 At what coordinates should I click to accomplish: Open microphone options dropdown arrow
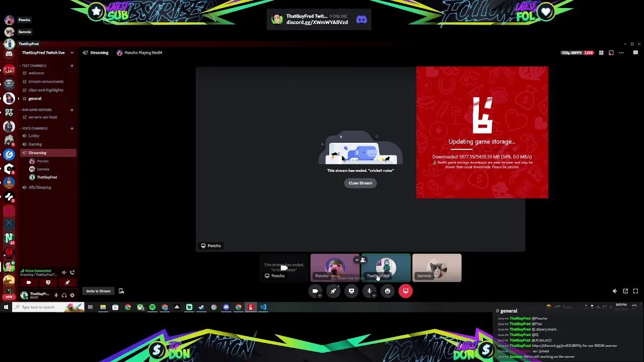[x=374, y=296]
